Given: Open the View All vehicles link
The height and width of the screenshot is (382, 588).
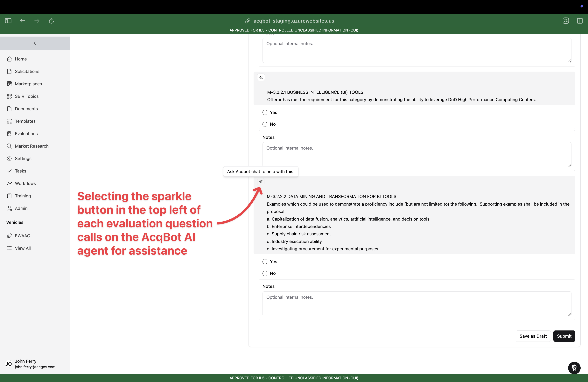Looking at the screenshot, I should click(x=23, y=248).
